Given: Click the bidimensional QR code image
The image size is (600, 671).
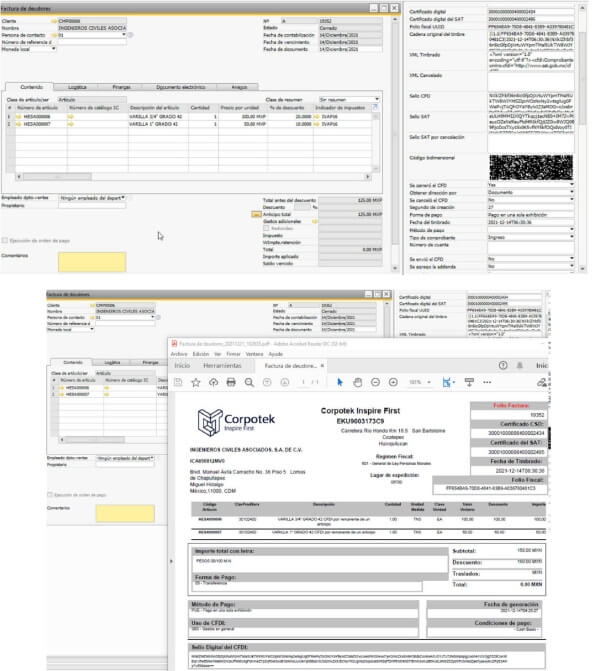Looking at the screenshot, I should (x=531, y=167).
